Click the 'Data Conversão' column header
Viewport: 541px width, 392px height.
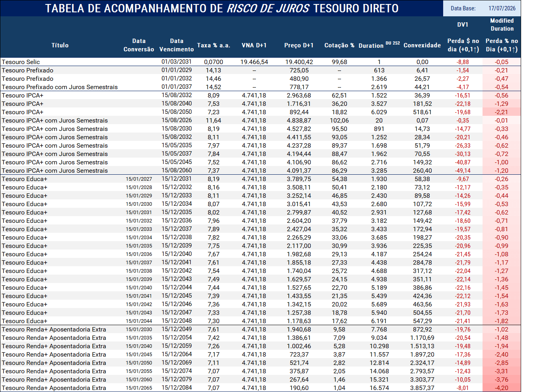click(139, 45)
